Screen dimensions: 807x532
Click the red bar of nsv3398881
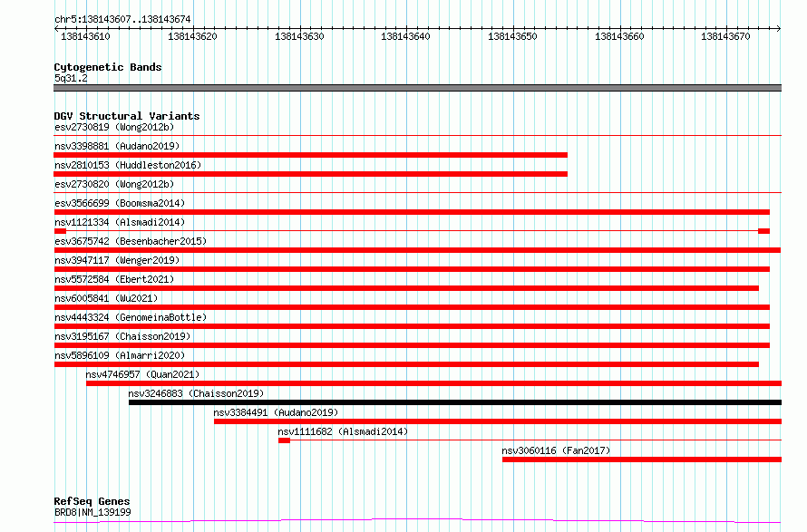click(310, 155)
